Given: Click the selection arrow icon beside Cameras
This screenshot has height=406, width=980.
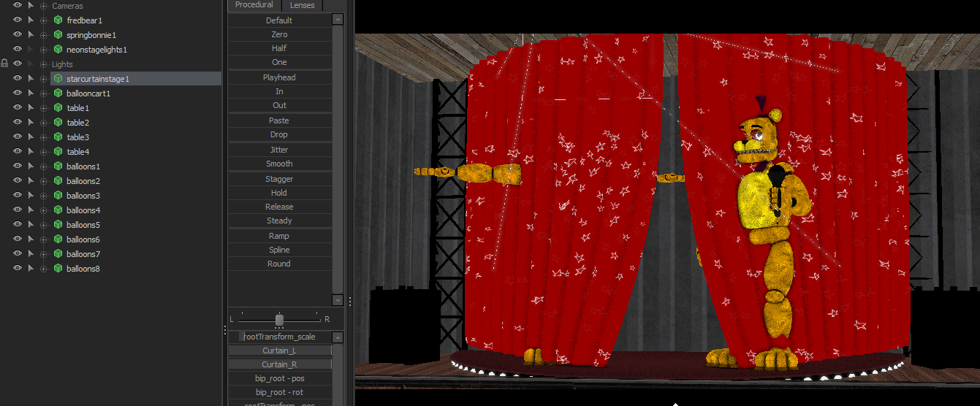Looking at the screenshot, I should pyautogui.click(x=31, y=6).
